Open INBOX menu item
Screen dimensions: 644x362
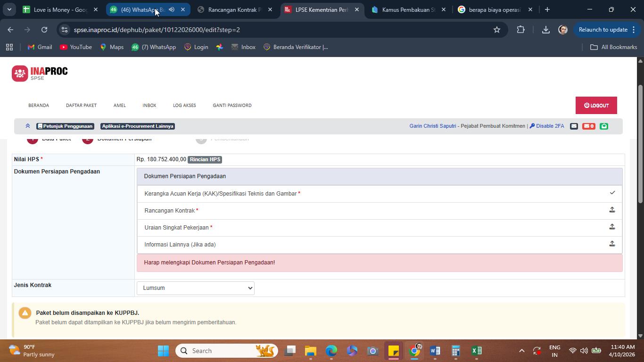click(149, 105)
